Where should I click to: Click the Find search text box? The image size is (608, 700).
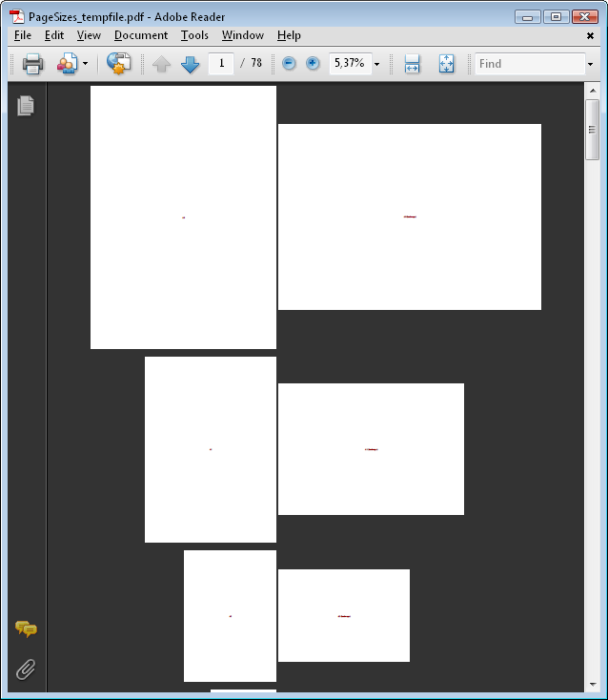tap(528, 64)
